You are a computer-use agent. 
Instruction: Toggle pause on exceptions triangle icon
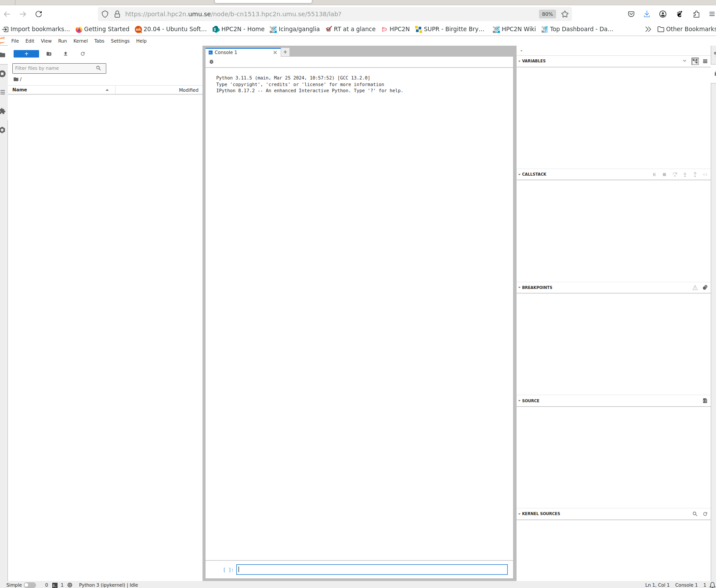coord(695,288)
